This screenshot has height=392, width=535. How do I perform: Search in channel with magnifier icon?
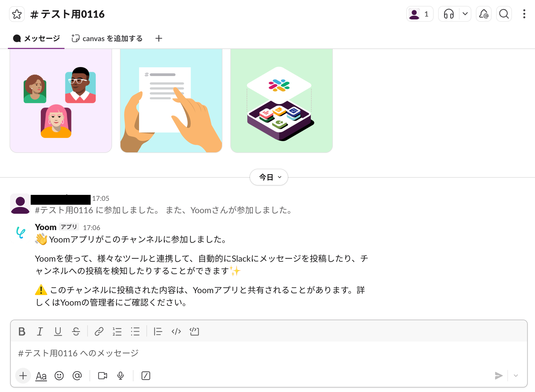(x=504, y=14)
